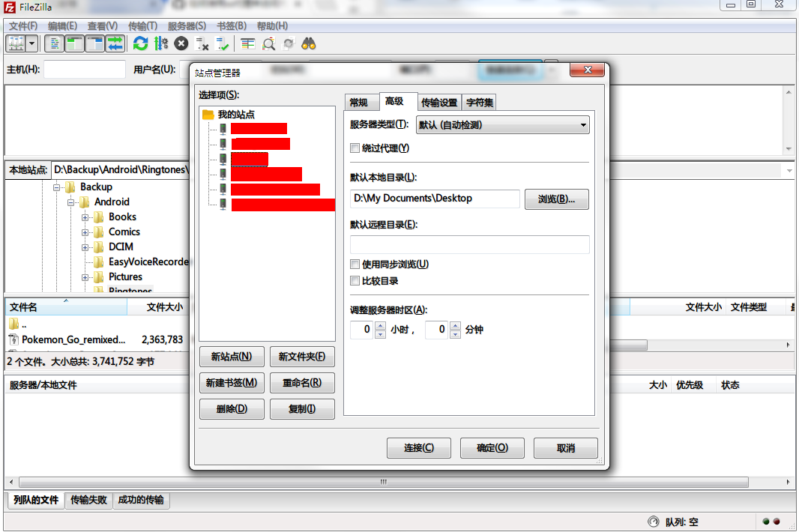Click 删除(D) button

(232, 409)
